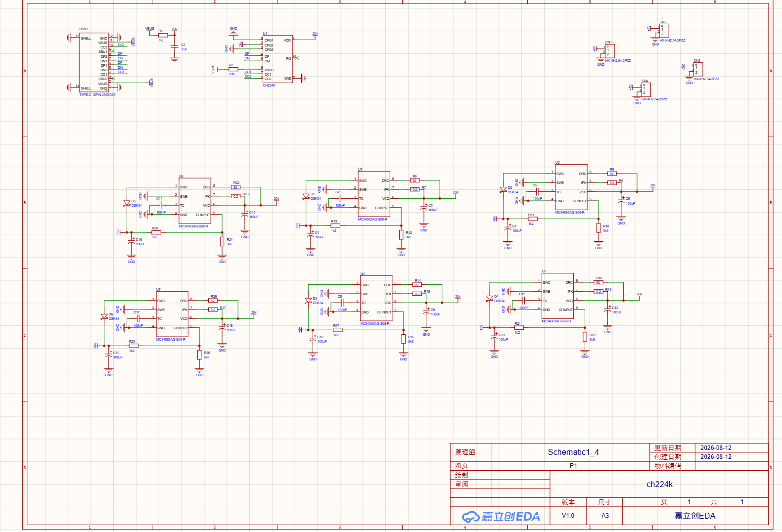Select the 'TYPE-C 16PIN 2MD(073)' label

pos(98,95)
